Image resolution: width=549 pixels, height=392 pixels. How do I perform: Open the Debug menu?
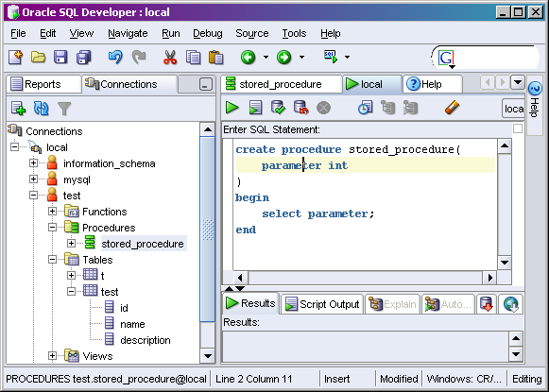click(x=208, y=33)
